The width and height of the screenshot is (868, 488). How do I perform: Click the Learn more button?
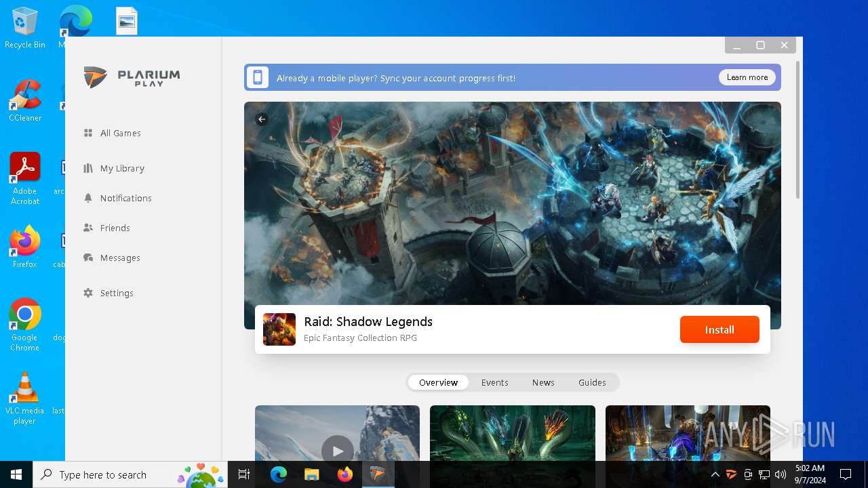click(747, 77)
